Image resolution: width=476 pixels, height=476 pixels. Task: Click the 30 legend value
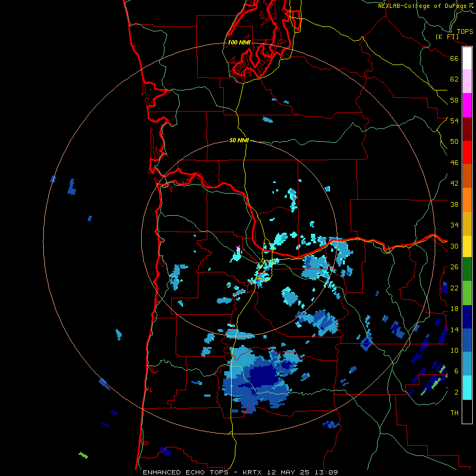pyautogui.click(x=454, y=246)
